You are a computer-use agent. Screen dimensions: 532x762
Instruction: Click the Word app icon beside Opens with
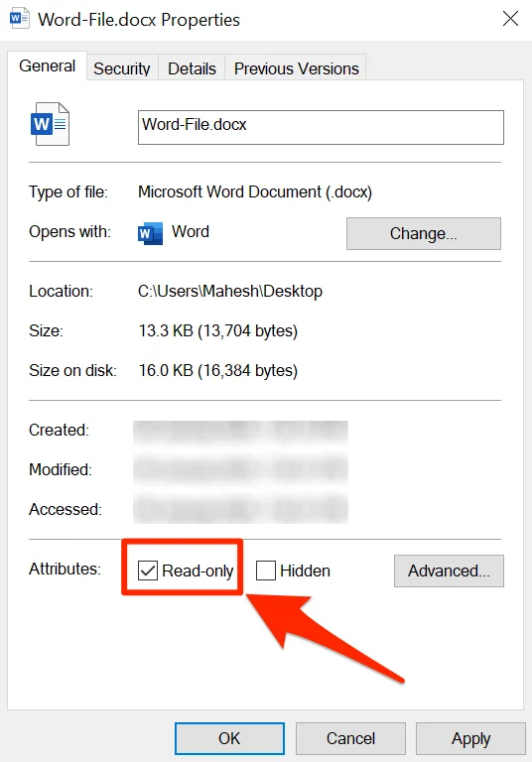pyautogui.click(x=150, y=233)
